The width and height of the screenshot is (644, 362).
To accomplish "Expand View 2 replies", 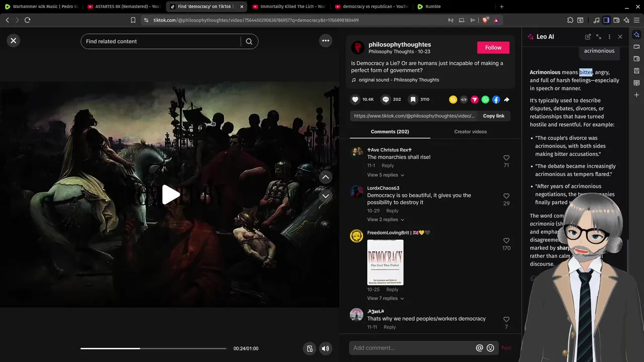I will (386, 220).
